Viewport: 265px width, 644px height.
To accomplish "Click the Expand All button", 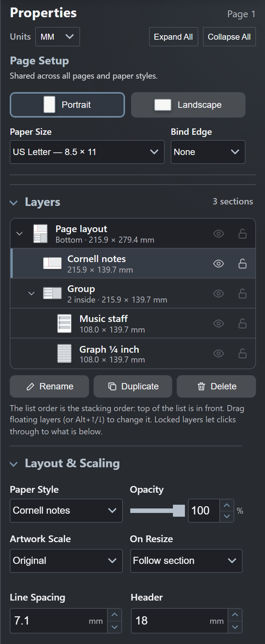I will [174, 37].
